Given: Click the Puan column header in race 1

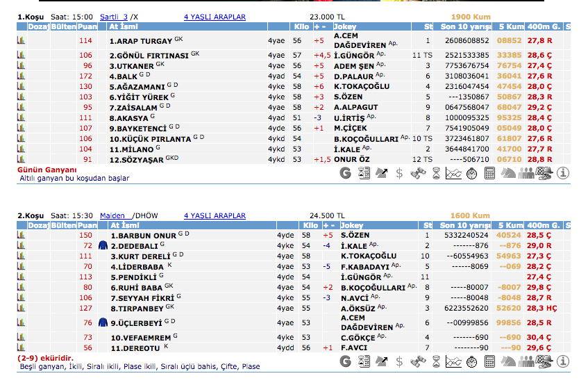Looking at the screenshot, I should [87, 26].
